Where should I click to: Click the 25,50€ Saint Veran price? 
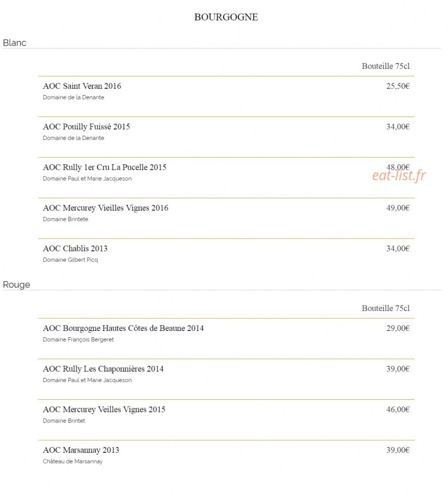coord(398,86)
